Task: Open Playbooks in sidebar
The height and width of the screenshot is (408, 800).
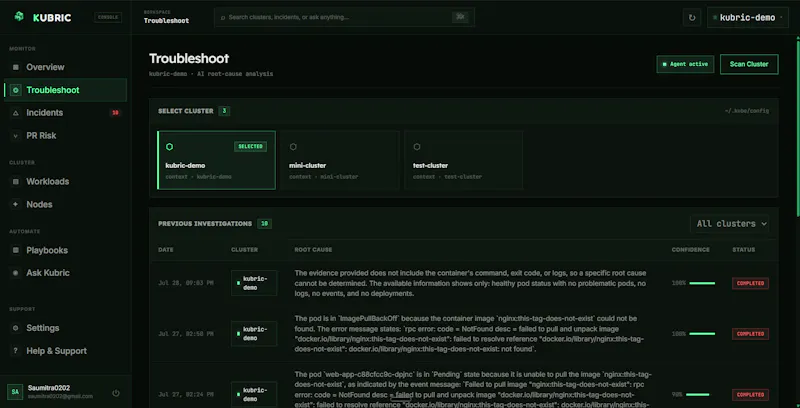Action: point(65,250)
